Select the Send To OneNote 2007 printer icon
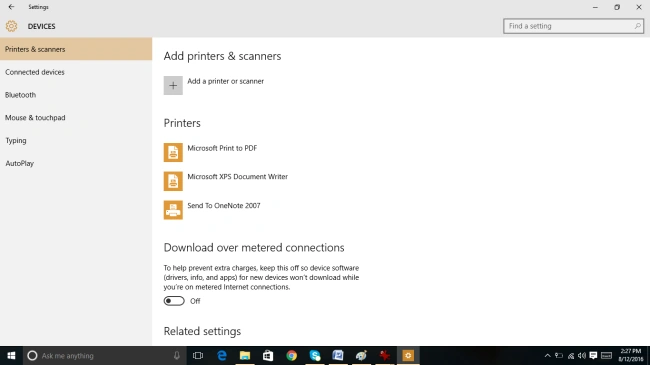Screen dimensions: 650x365 pos(173,210)
